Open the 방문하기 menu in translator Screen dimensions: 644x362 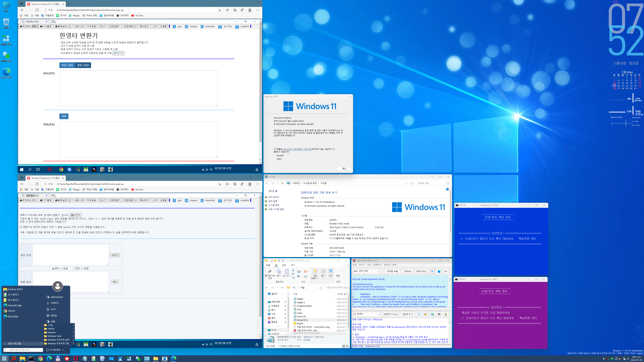(378, 265)
